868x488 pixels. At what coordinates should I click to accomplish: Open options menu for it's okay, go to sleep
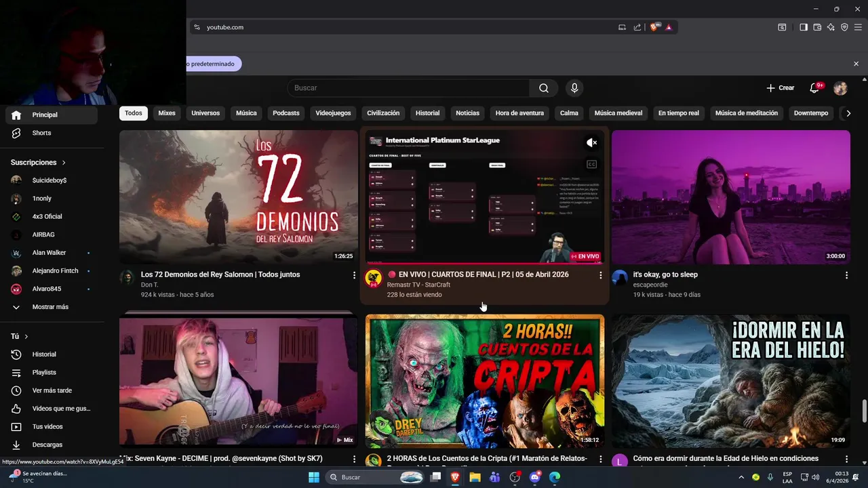click(x=846, y=275)
